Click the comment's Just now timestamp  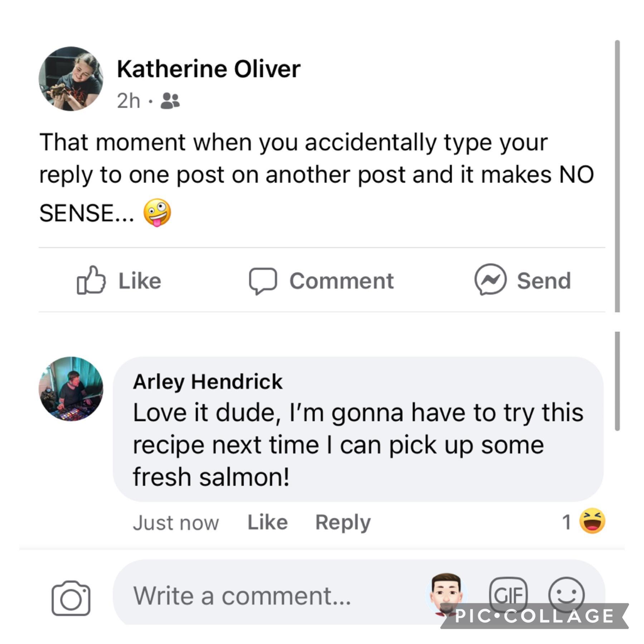pos(176,523)
